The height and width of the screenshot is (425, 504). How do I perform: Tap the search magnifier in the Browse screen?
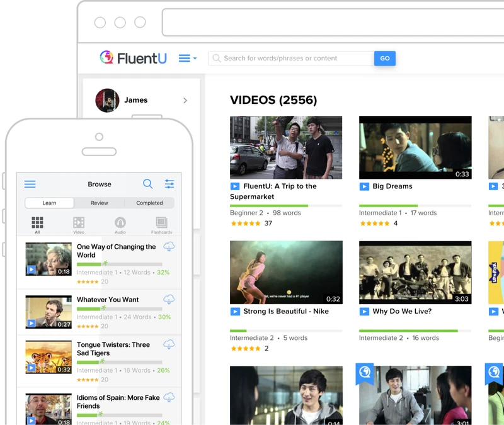pyautogui.click(x=147, y=184)
